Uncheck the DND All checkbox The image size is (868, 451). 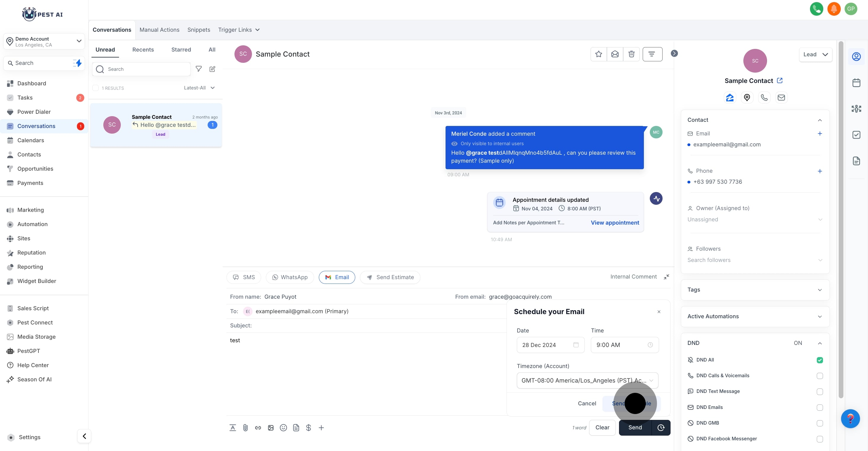click(819, 360)
